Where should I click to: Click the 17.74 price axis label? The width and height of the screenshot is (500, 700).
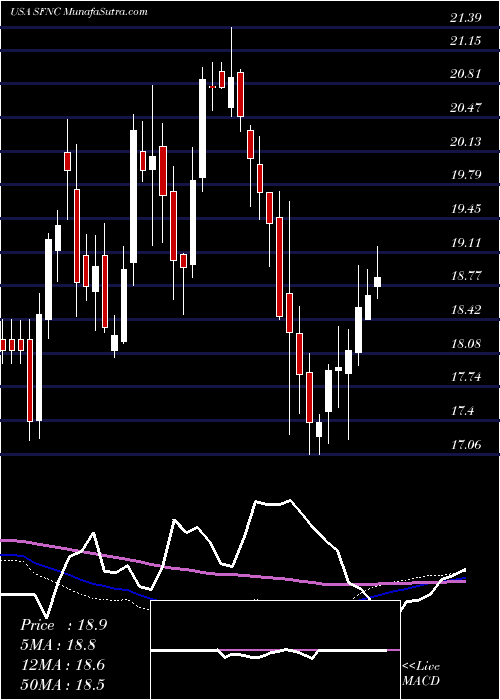pyautogui.click(x=466, y=376)
